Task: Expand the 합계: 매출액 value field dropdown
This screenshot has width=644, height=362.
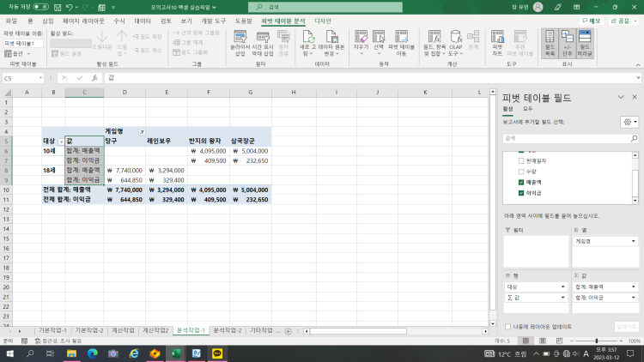Action: tap(634, 286)
